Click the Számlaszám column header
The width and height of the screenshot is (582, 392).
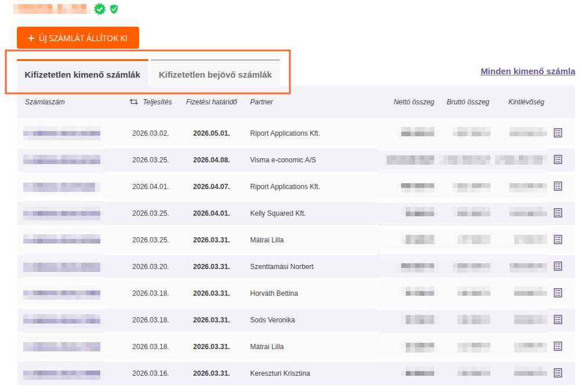click(x=45, y=102)
